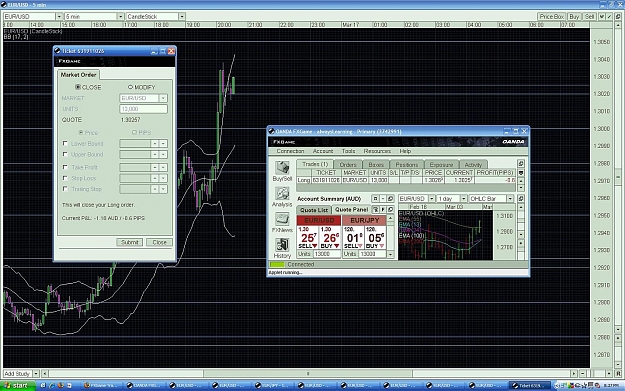
Task: Click the Long trade row with ticket 631911026
Action: [x=407, y=180]
